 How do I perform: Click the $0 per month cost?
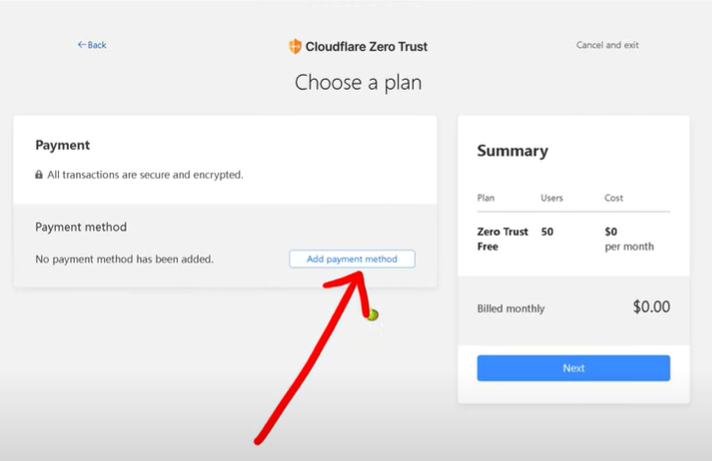pyautogui.click(x=629, y=239)
